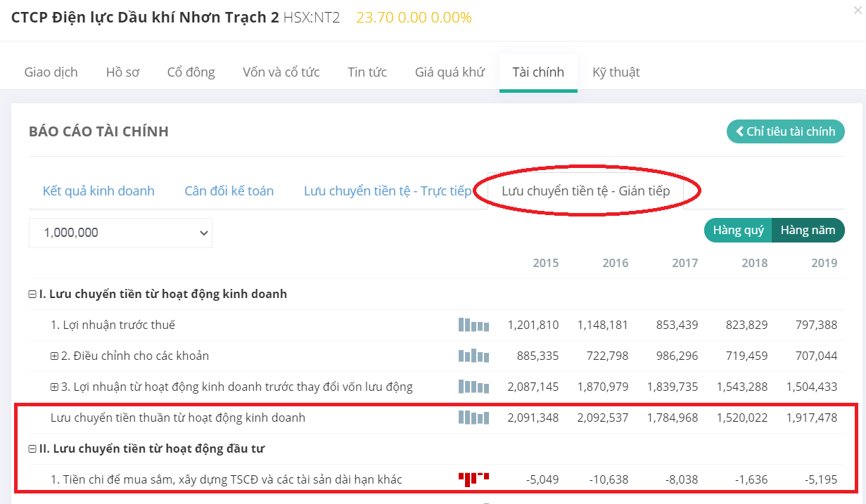Open the Cổ đông tab
The height and width of the screenshot is (504, 866).
[x=191, y=72]
